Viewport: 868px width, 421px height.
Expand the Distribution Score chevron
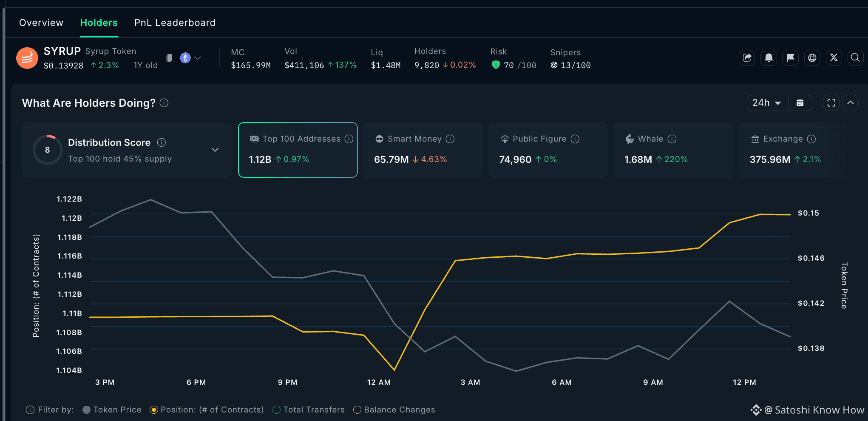tap(215, 150)
